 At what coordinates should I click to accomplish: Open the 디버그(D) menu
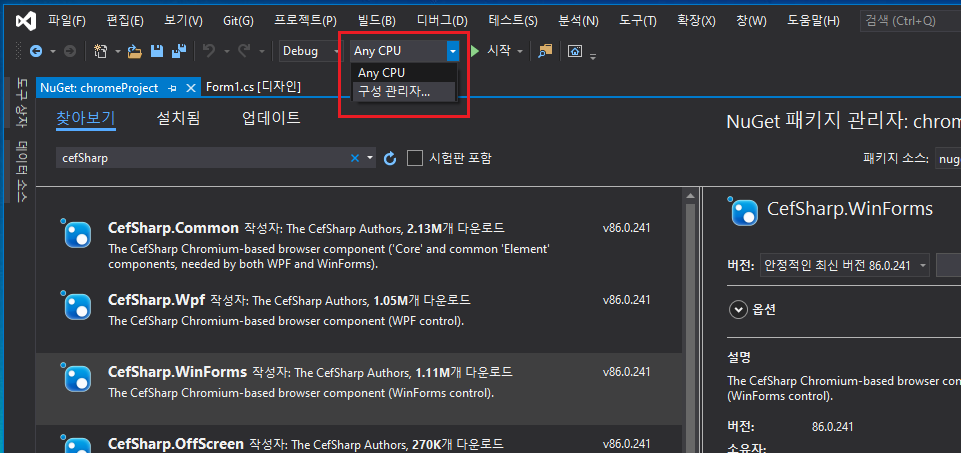[x=442, y=21]
